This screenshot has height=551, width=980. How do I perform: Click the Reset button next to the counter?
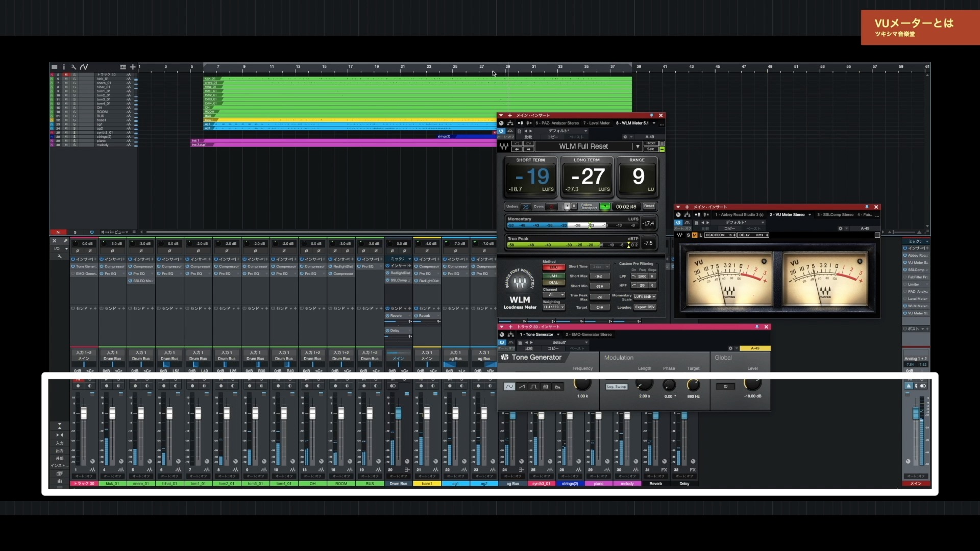[x=649, y=206]
